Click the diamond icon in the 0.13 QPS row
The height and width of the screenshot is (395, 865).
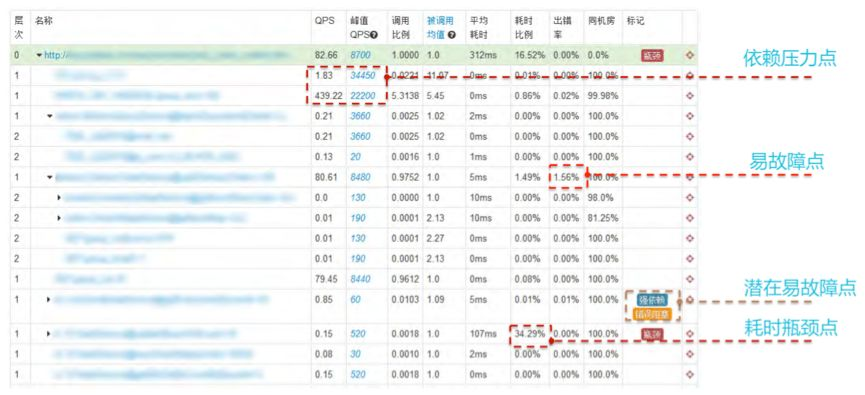point(690,157)
